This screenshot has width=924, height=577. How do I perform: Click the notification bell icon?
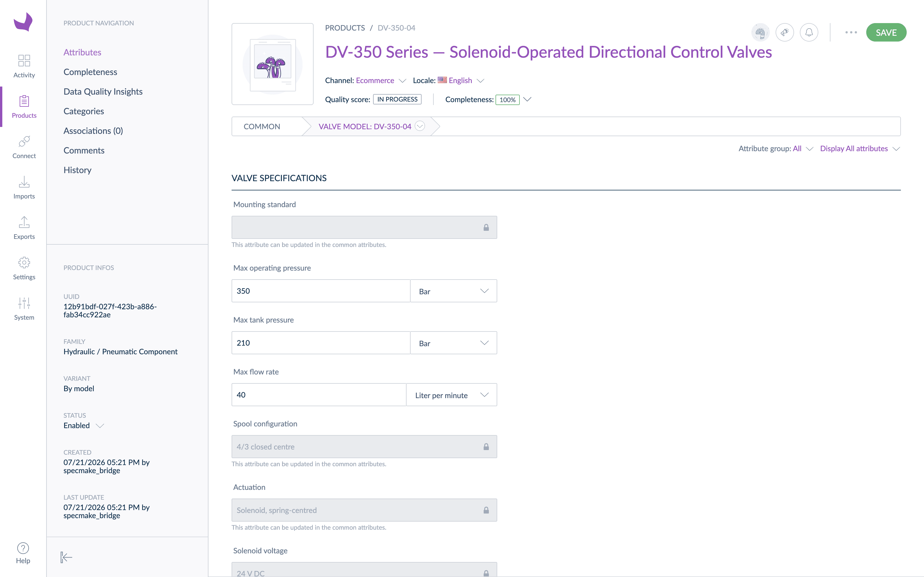pos(809,32)
